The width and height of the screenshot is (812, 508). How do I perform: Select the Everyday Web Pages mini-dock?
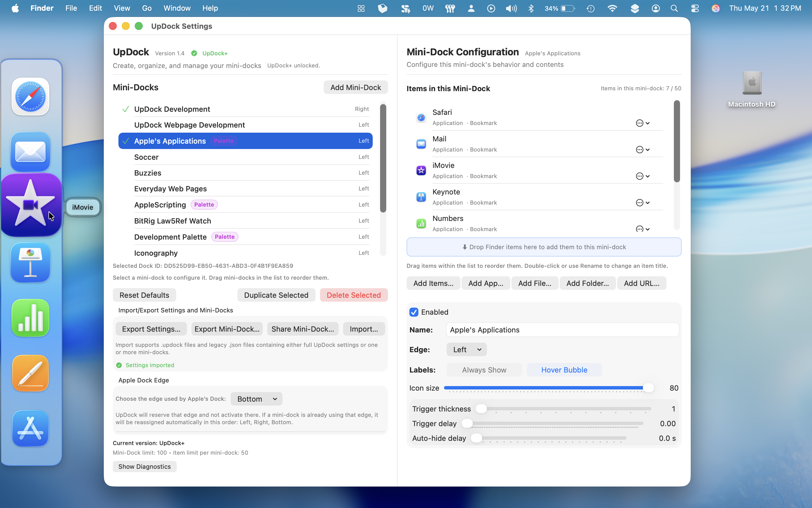tap(245, 189)
